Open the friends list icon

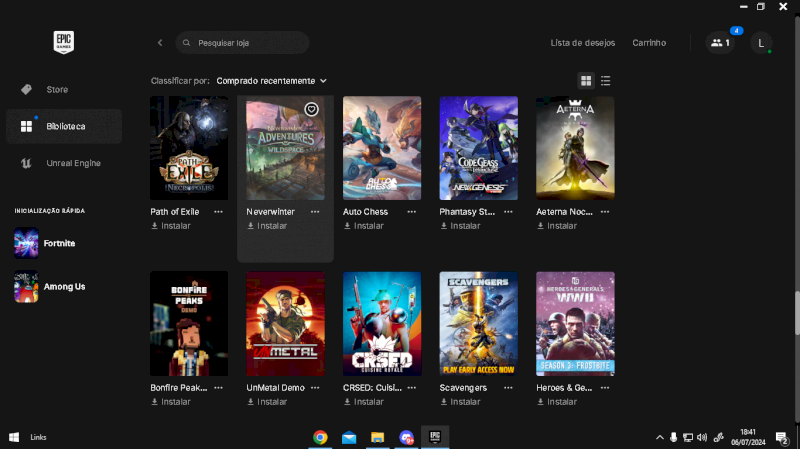(720, 43)
